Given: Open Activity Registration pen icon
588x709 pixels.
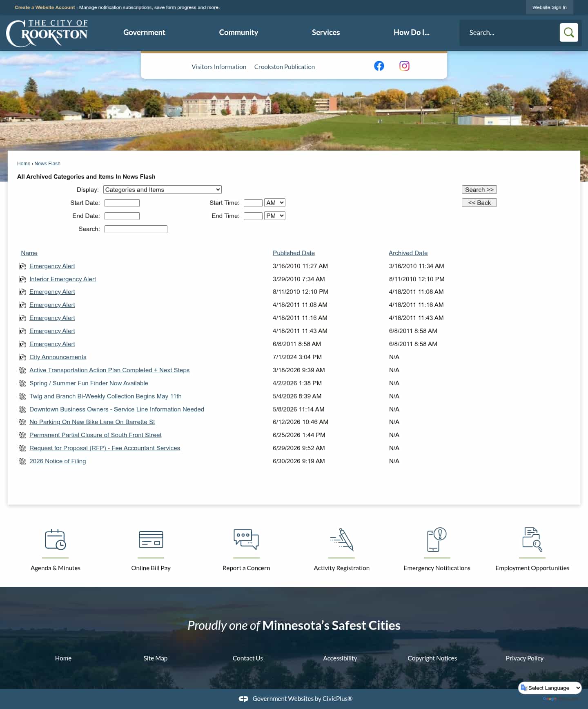Looking at the screenshot, I should click(342, 540).
